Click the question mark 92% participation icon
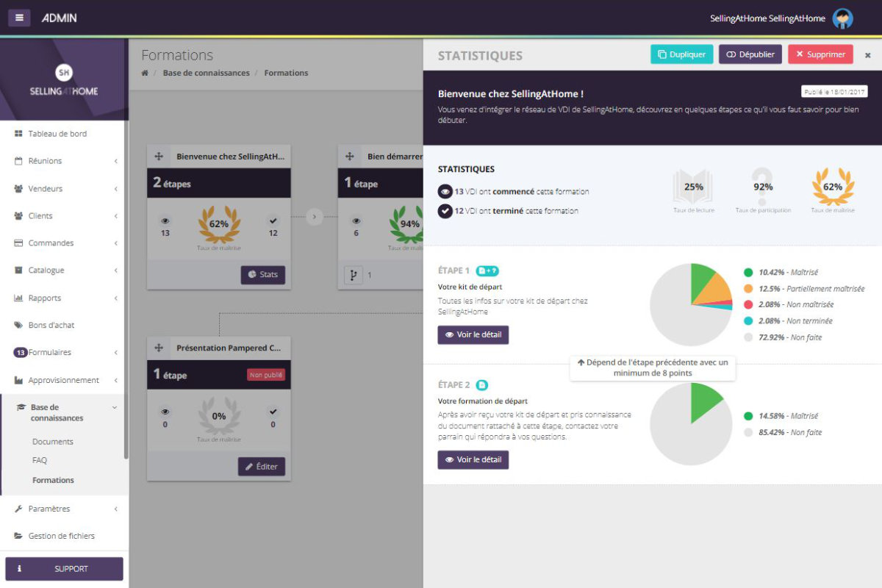 (763, 187)
